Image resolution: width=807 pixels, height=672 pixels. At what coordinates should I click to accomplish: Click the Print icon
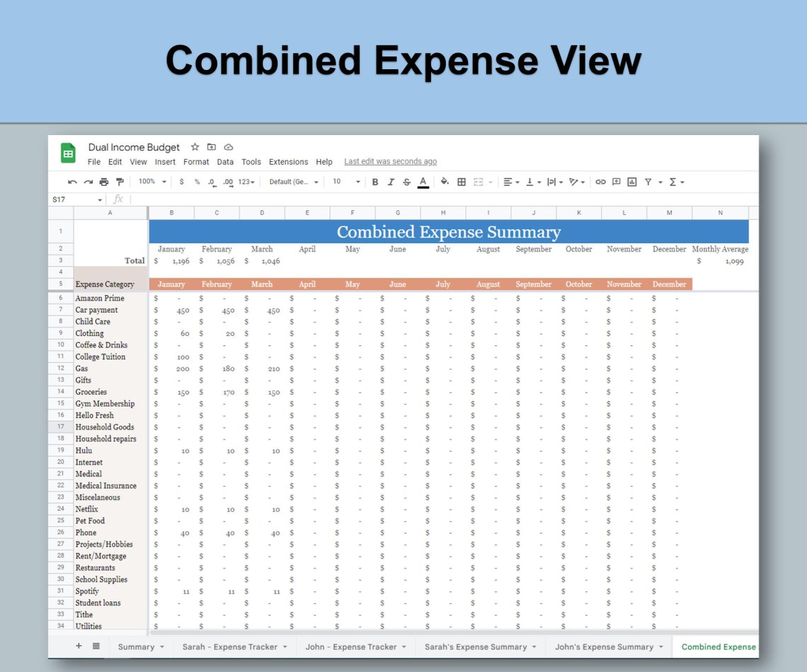103,182
